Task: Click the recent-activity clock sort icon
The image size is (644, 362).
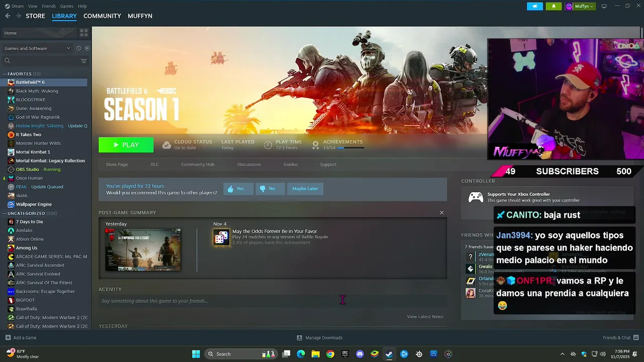Action: click(78, 48)
